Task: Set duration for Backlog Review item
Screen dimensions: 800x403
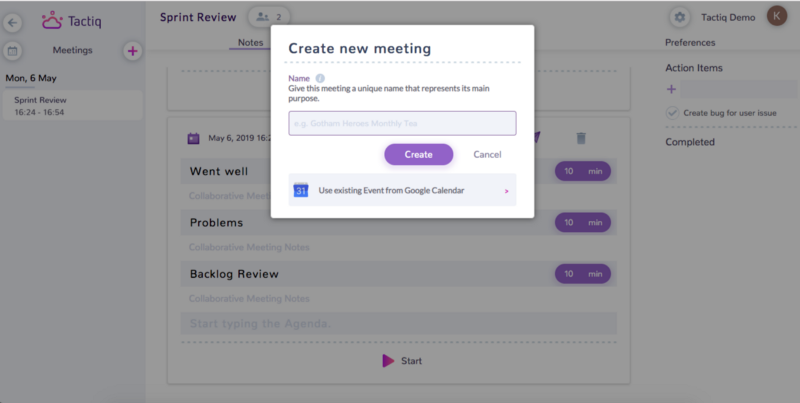Action: [583, 274]
